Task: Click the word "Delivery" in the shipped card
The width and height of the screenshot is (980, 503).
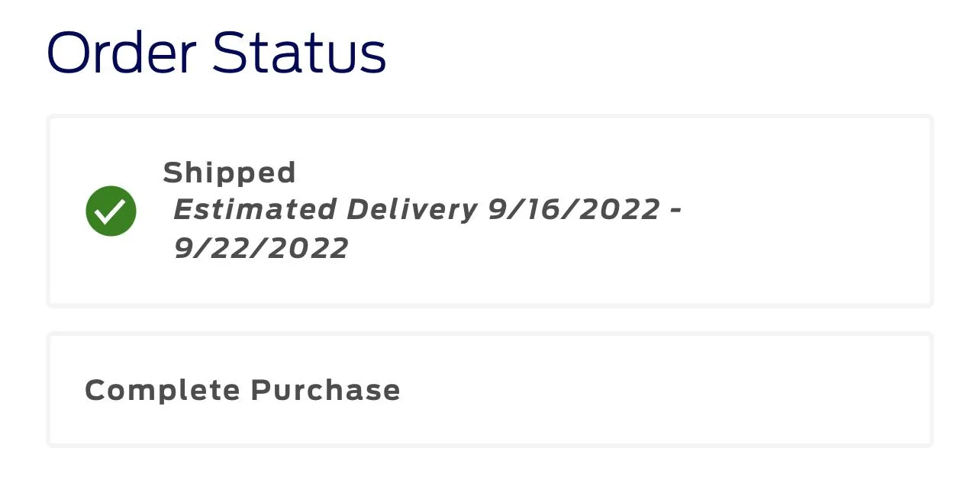Action: click(x=412, y=209)
